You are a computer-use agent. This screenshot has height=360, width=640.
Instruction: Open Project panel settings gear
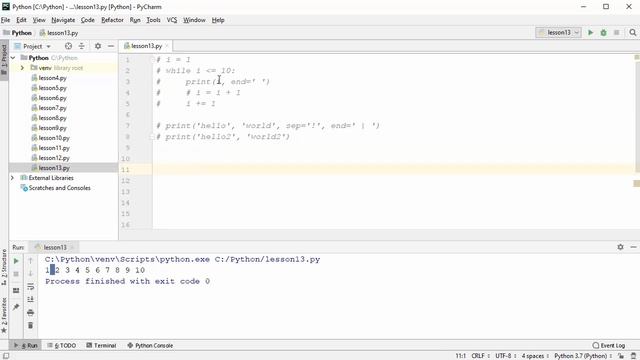point(98,46)
